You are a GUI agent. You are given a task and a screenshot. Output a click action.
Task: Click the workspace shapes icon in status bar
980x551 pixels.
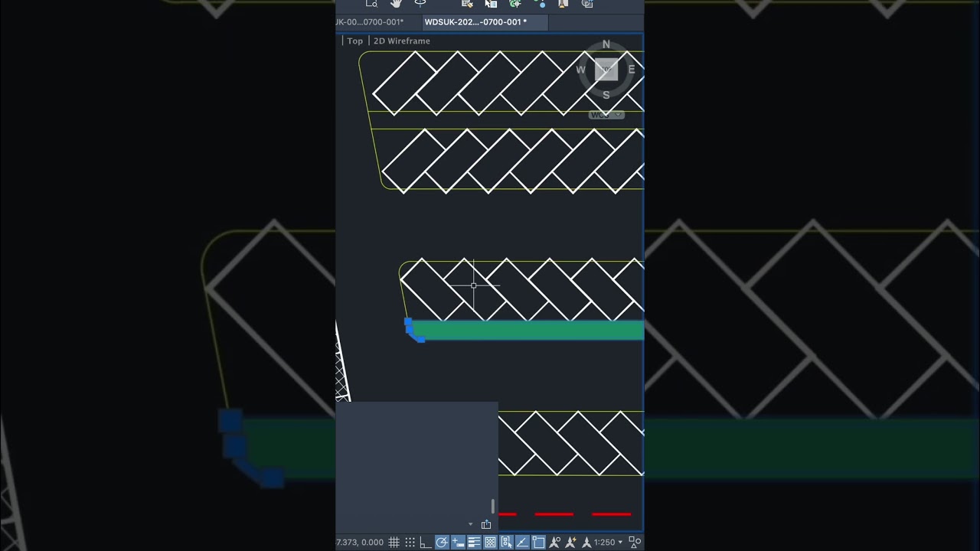pyautogui.click(x=635, y=543)
